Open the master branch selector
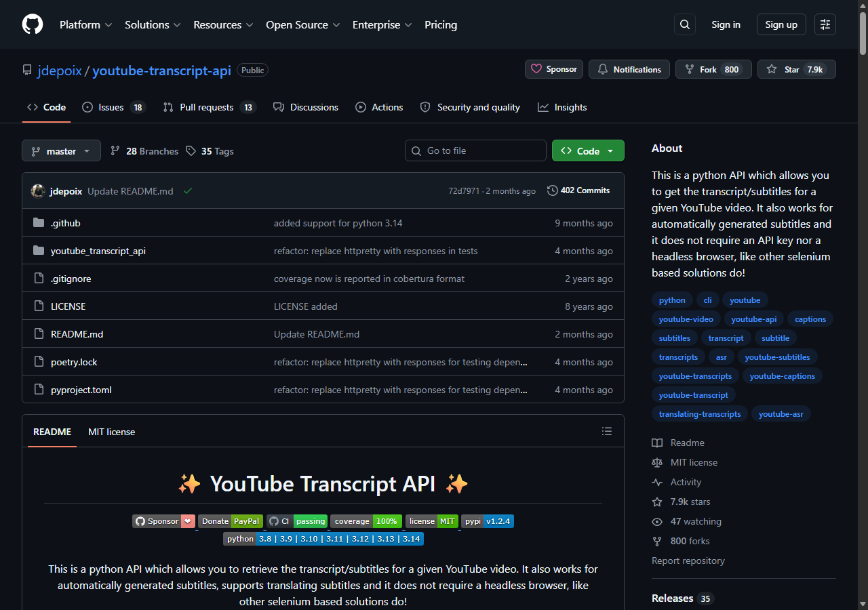 click(x=61, y=150)
